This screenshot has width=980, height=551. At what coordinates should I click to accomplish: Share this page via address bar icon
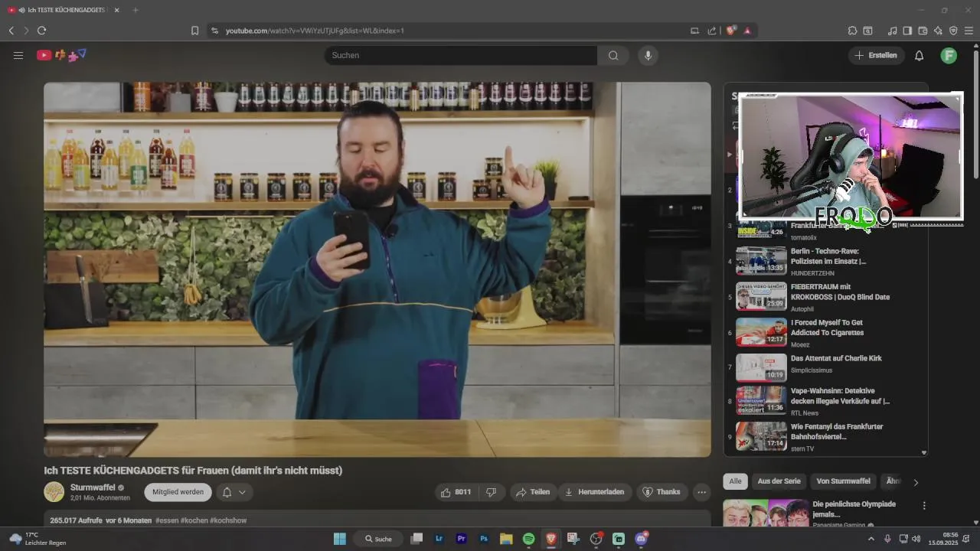pyautogui.click(x=712, y=31)
